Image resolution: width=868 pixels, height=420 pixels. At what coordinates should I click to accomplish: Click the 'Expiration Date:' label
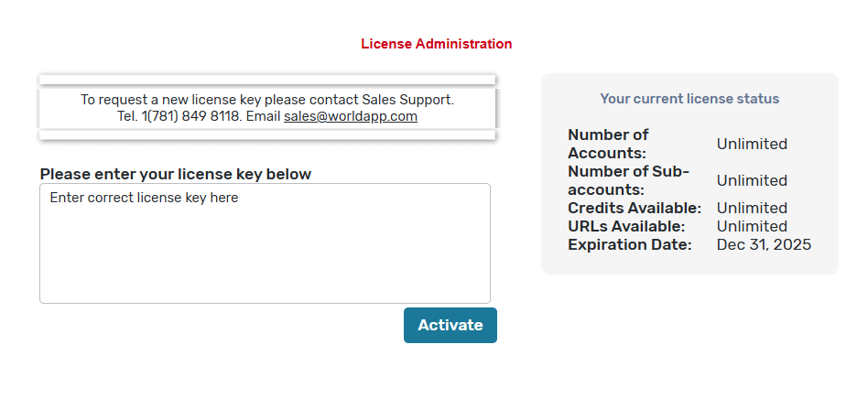click(x=630, y=244)
